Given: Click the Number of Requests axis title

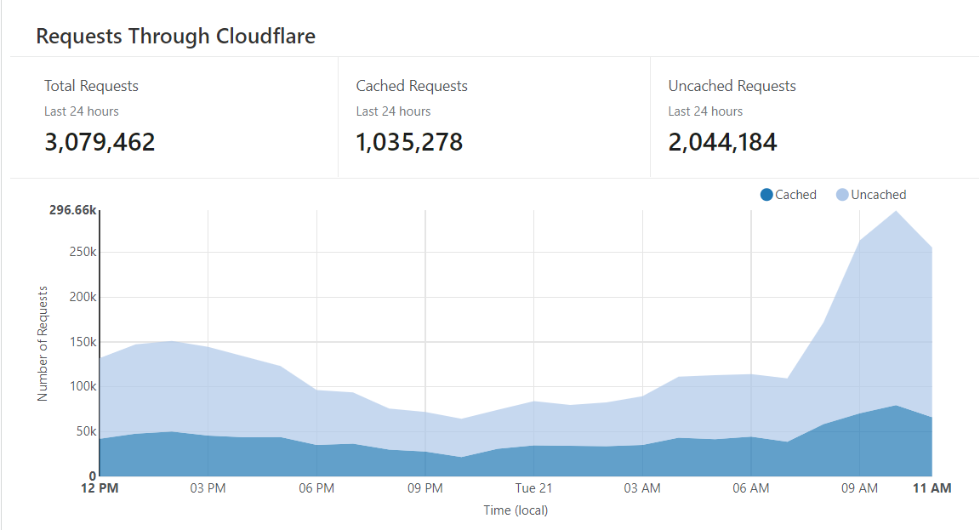Looking at the screenshot, I should point(43,344).
